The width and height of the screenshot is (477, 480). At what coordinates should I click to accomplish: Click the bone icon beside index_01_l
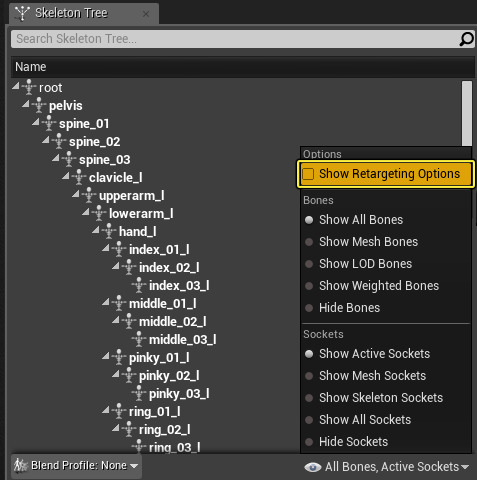click(119, 249)
